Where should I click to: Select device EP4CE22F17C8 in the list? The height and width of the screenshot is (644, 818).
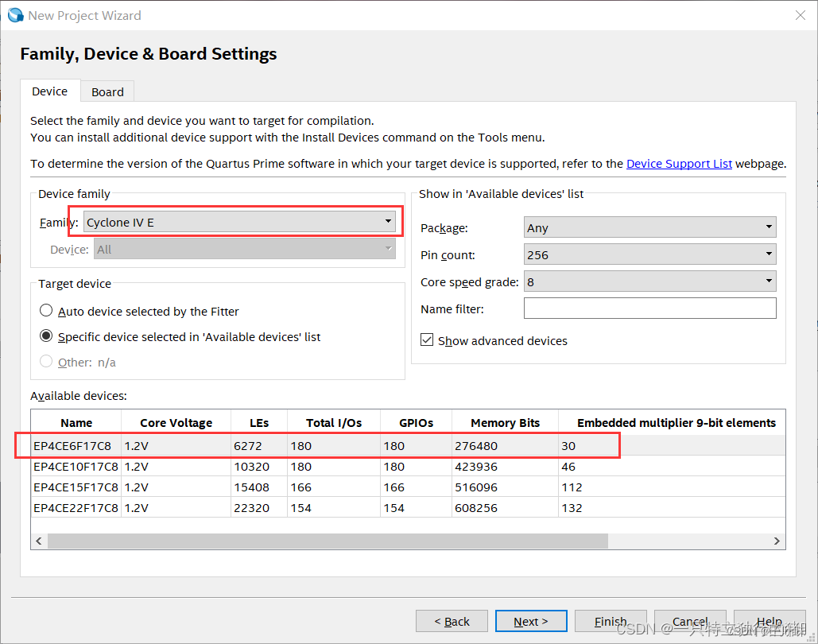76,508
